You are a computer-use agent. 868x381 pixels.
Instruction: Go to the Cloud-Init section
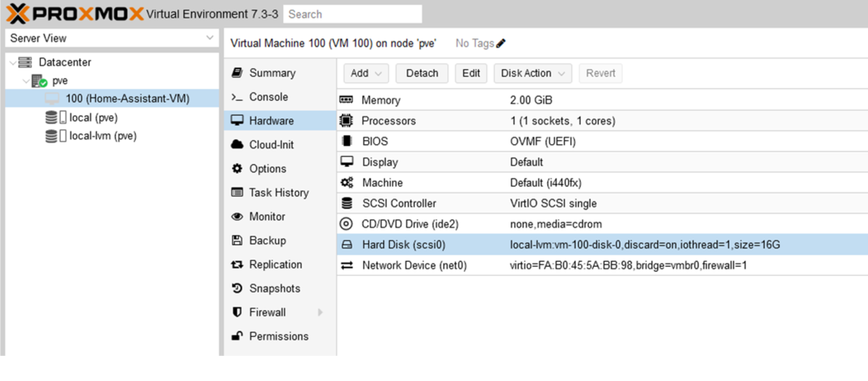pos(280,145)
